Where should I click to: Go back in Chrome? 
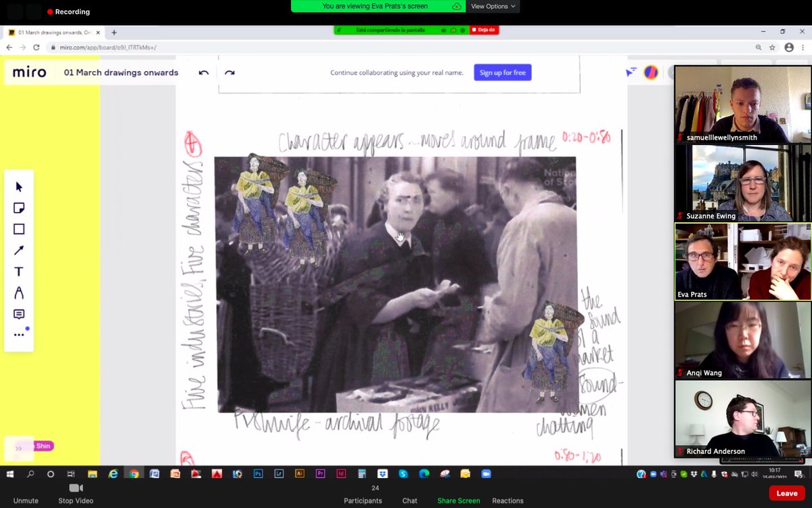(x=9, y=47)
